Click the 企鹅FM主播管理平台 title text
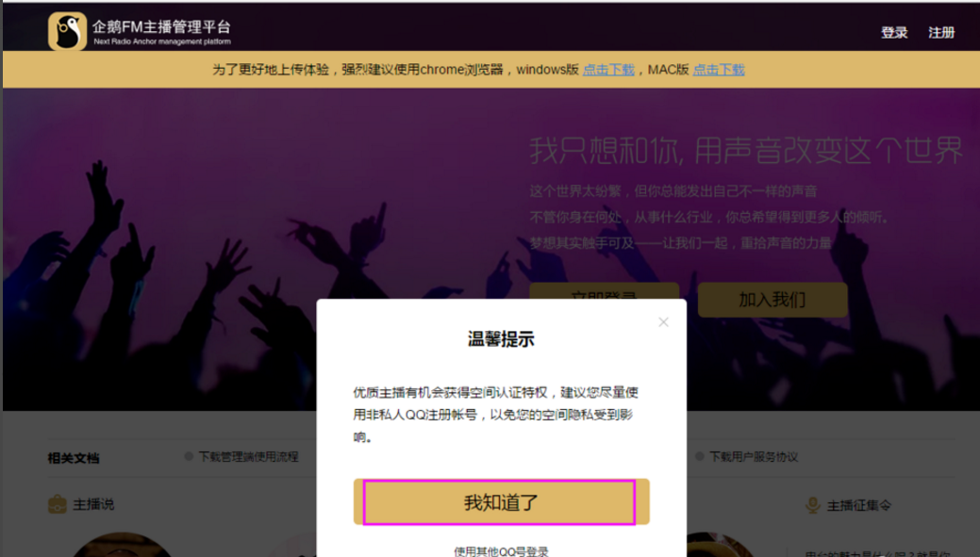The height and width of the screenshot is (557, 980). tap(162, 26)
